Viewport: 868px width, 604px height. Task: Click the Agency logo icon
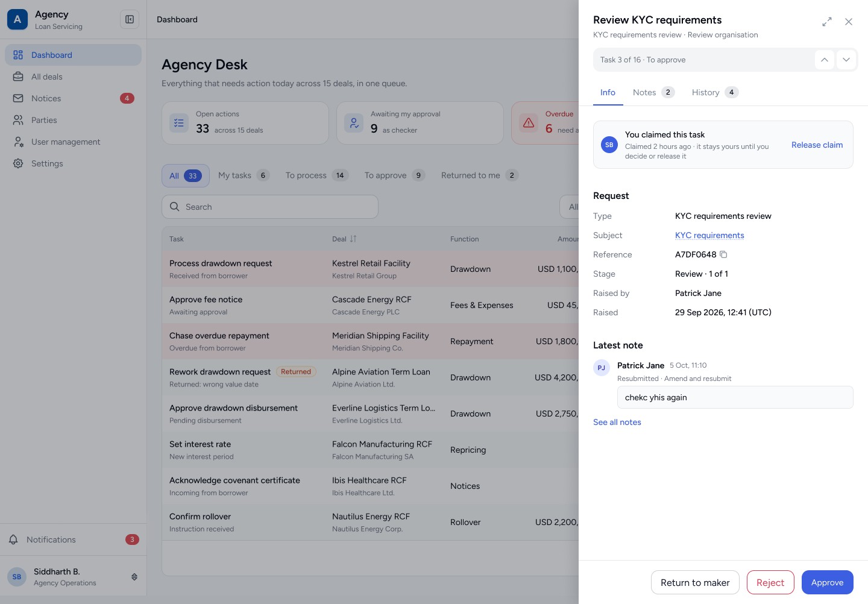coord(17,19)
